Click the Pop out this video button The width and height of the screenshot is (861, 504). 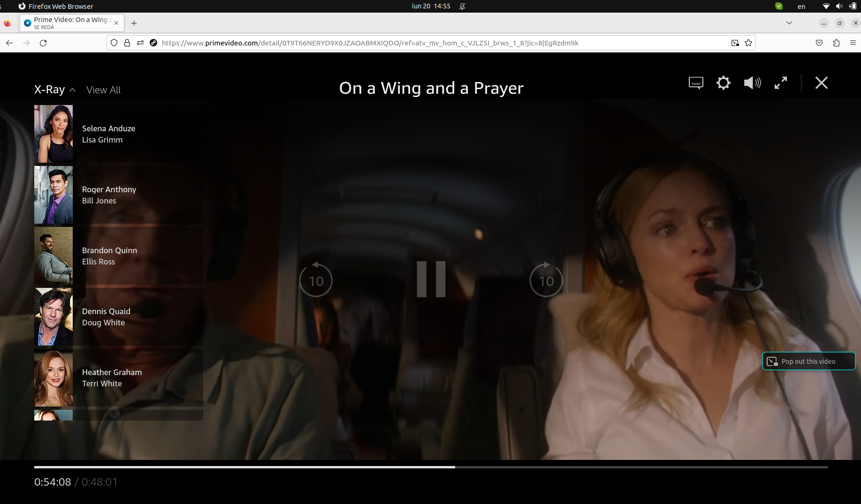pyautogui.click(x=808, y=361)
